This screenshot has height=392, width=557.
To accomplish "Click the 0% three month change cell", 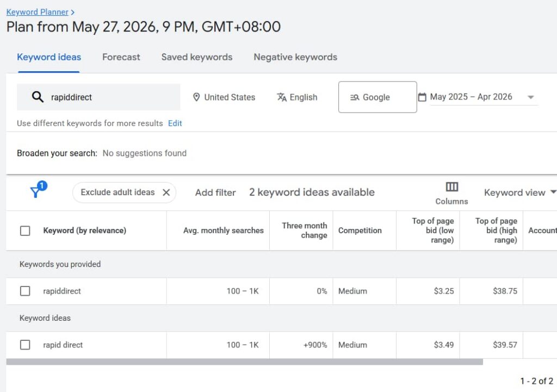I will (322, 291).
